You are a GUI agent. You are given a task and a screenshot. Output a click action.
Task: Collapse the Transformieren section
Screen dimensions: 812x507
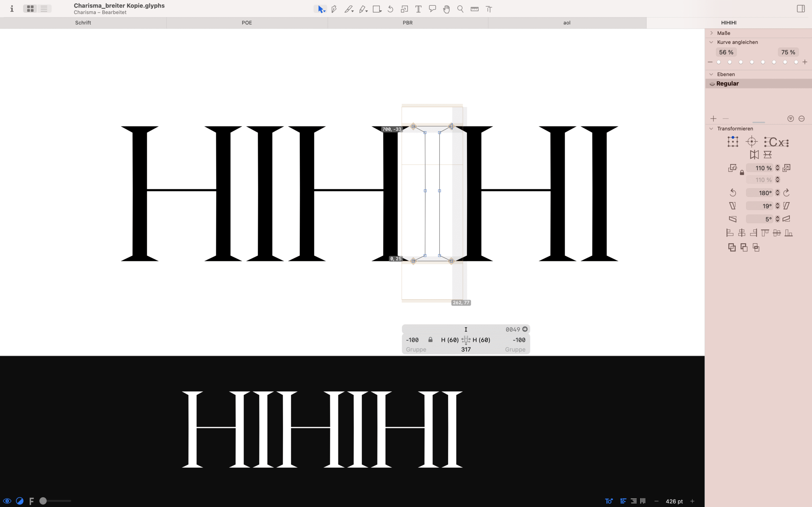[711, 129]
